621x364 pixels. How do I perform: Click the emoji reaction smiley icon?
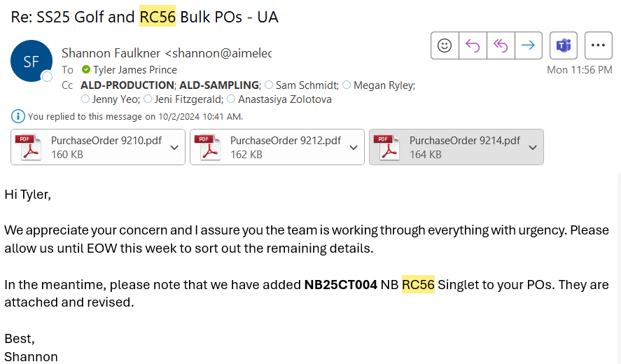coord(445,45)
